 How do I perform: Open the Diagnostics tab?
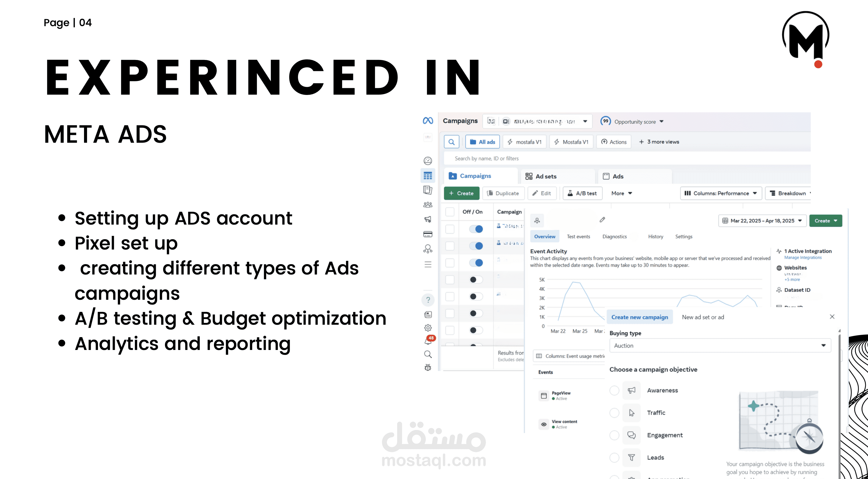614,236
